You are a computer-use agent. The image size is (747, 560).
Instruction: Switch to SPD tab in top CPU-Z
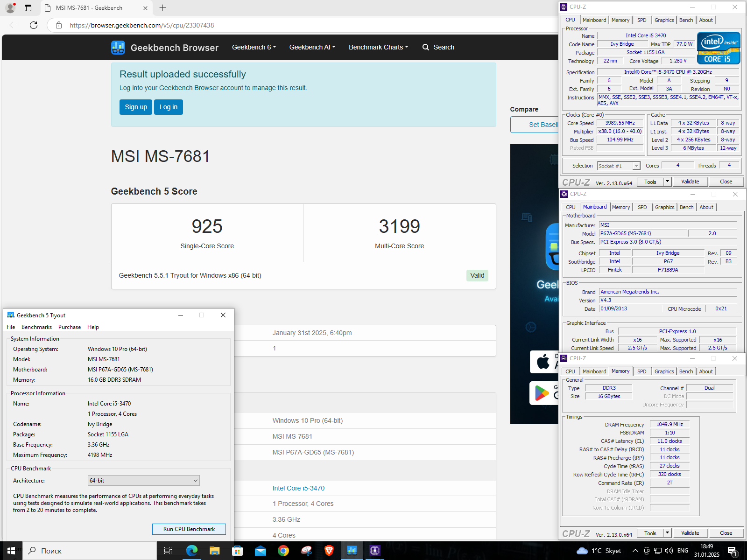pos(642,20)
